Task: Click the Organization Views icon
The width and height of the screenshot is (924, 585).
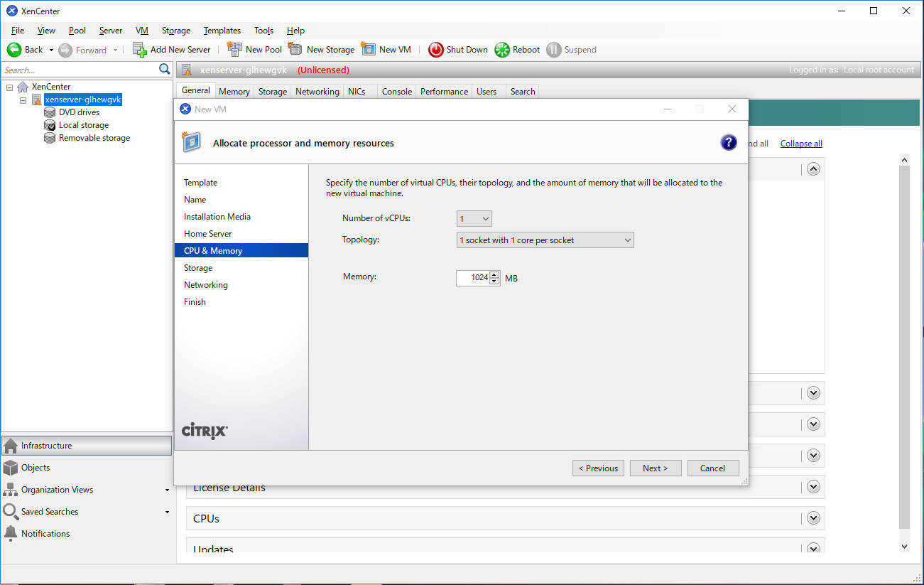Action: pyautogui.click(x=11, y=490)
